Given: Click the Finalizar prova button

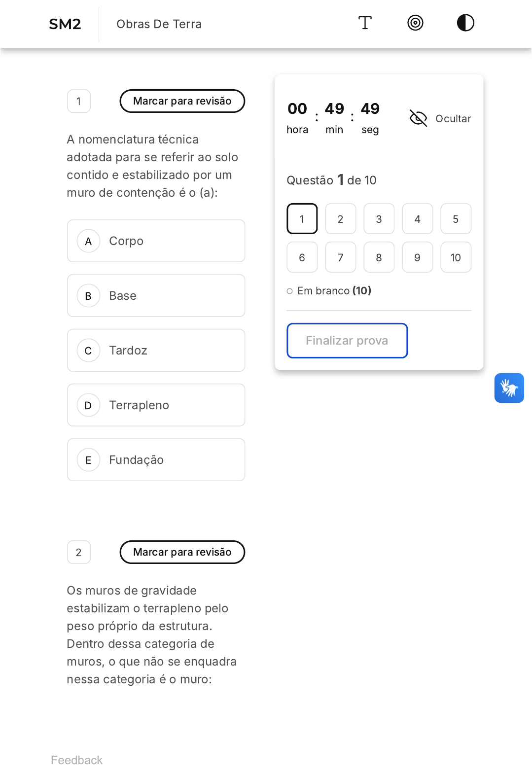Looking at the screenshot, I should click(x=347, y=341).
